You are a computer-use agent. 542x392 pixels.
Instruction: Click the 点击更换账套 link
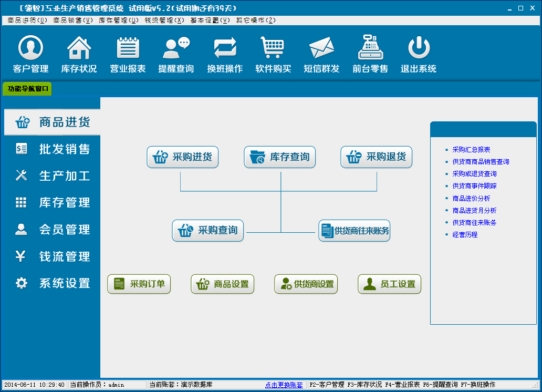(x=284, y=385)
